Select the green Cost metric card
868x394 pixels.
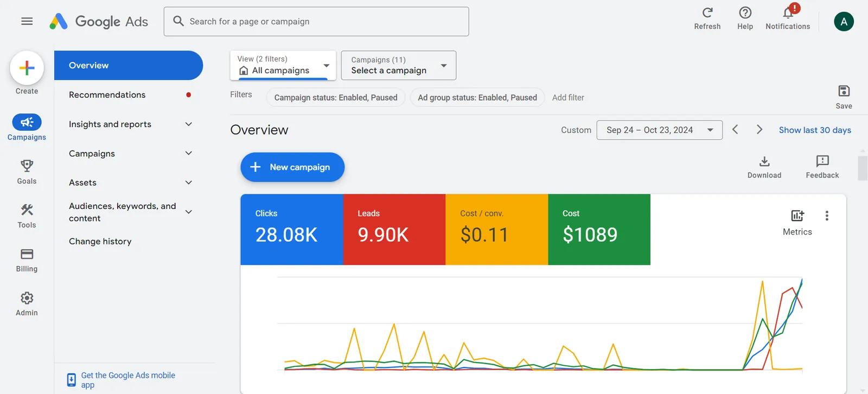599,230
